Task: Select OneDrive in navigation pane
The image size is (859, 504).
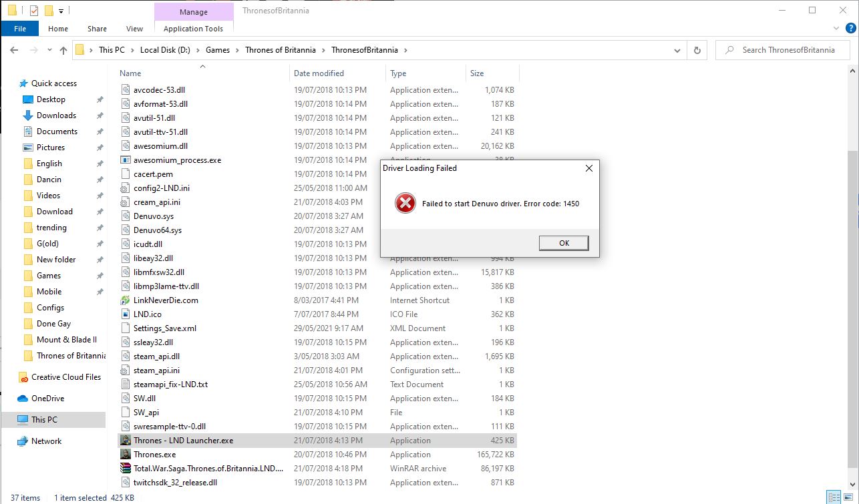Action: pos(47,399)
